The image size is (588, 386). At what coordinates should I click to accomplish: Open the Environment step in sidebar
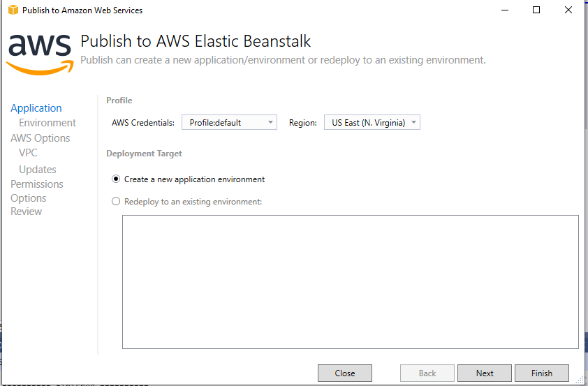47,123
